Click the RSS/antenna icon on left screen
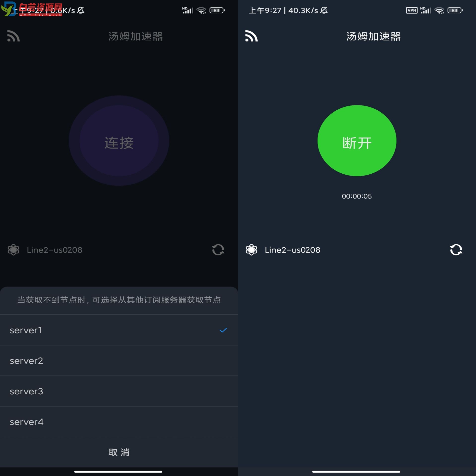 13,36
